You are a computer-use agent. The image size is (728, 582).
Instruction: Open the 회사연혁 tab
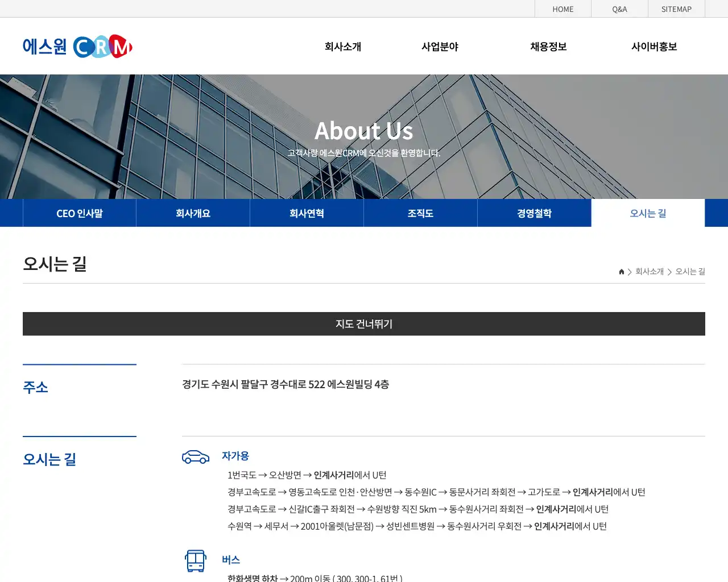pyautogui.click(x=307, y=213)
